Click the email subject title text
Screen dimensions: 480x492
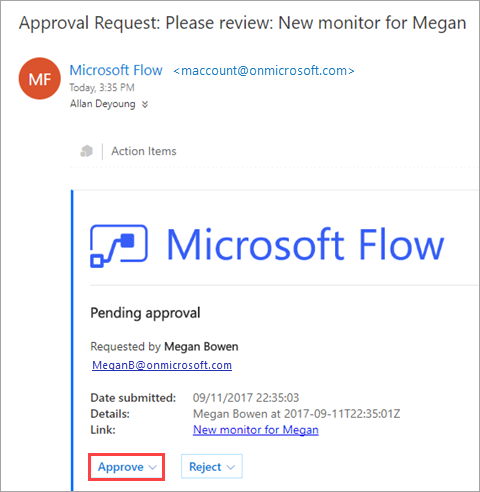243,23
